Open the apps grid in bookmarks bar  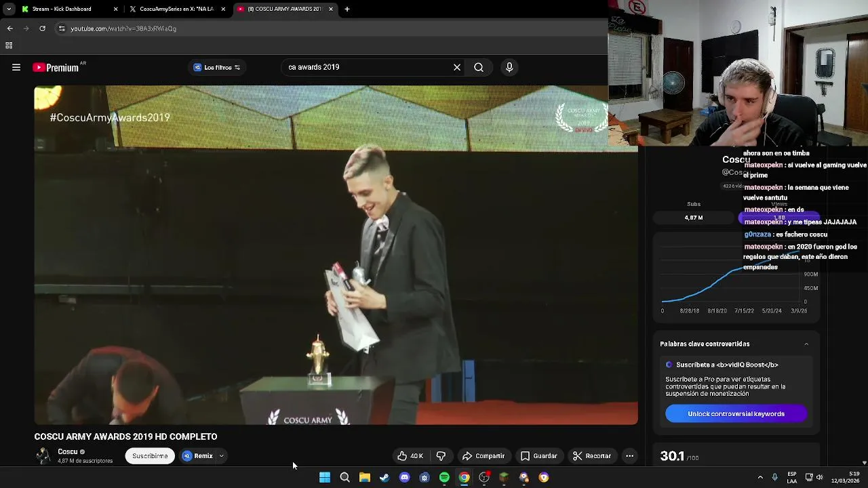[9, 45]
